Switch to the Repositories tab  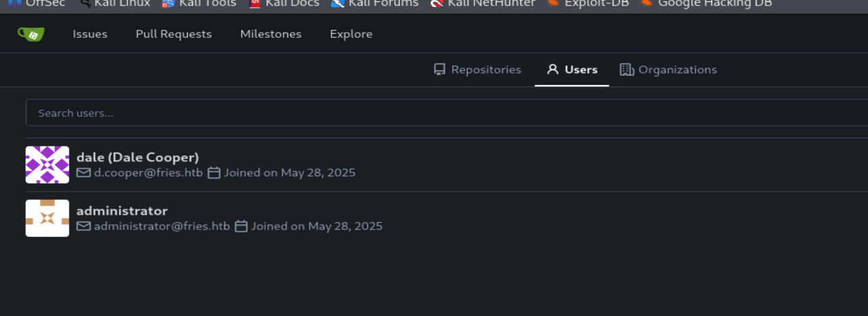[478, 70]
